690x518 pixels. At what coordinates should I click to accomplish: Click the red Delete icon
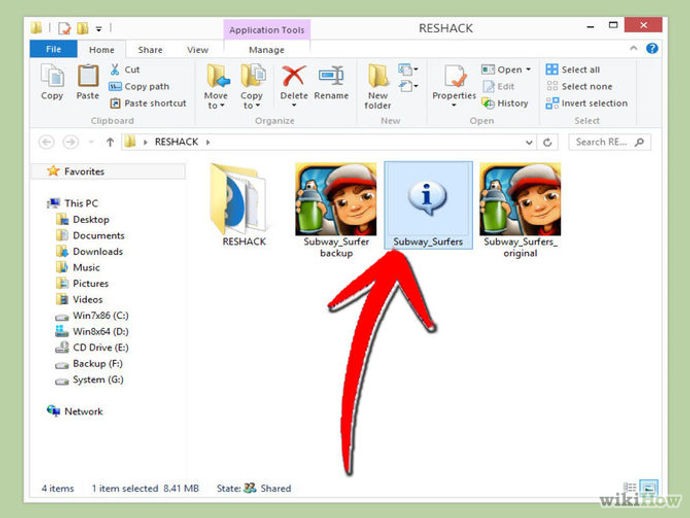point(294,76)
